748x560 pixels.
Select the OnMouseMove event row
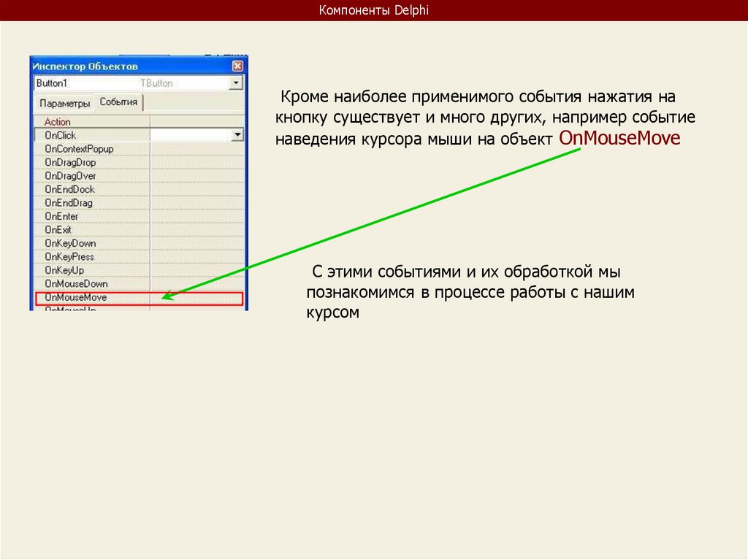139,298
